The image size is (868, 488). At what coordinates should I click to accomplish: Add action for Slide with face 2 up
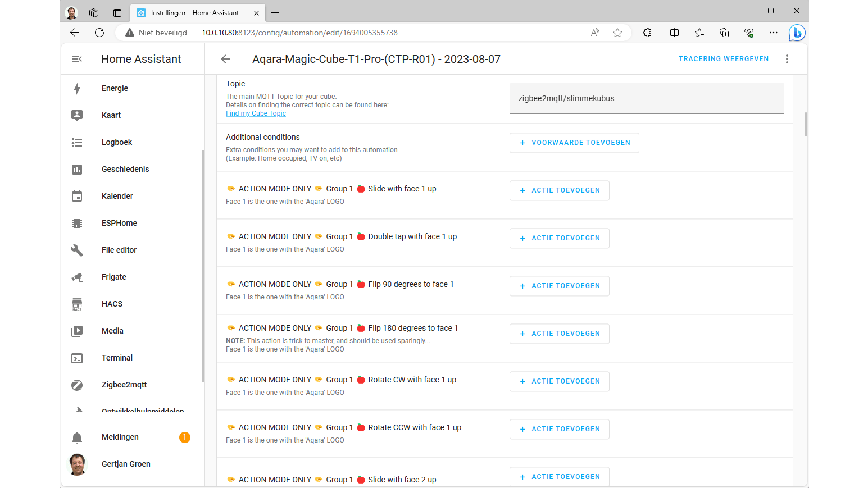(x=560, y=477)
